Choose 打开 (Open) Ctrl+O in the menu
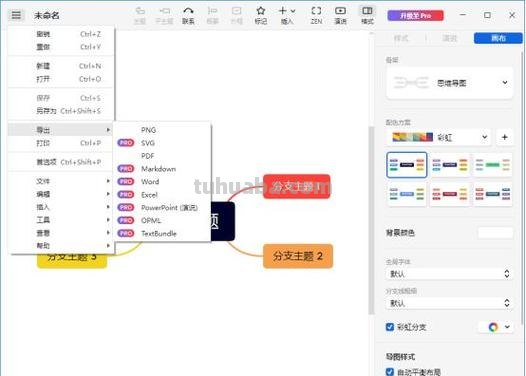The width and height of the screenshot is (526, 376). (61, 79)
